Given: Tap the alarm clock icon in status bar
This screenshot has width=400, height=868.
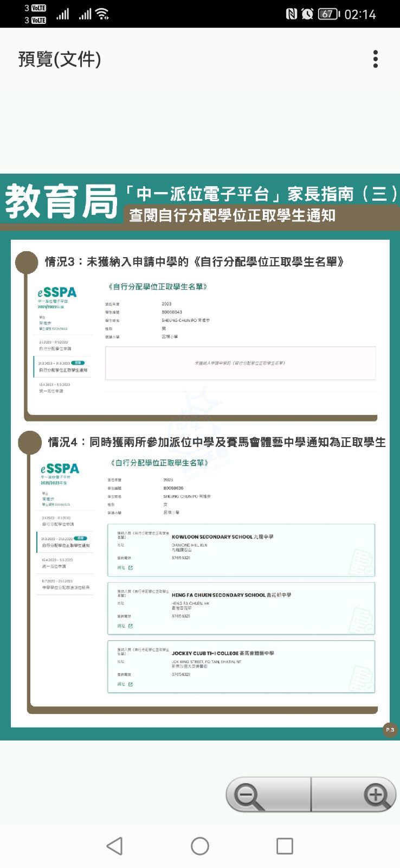Looking at the screenshot, I should pyautogui.click(x=307, y=14).
